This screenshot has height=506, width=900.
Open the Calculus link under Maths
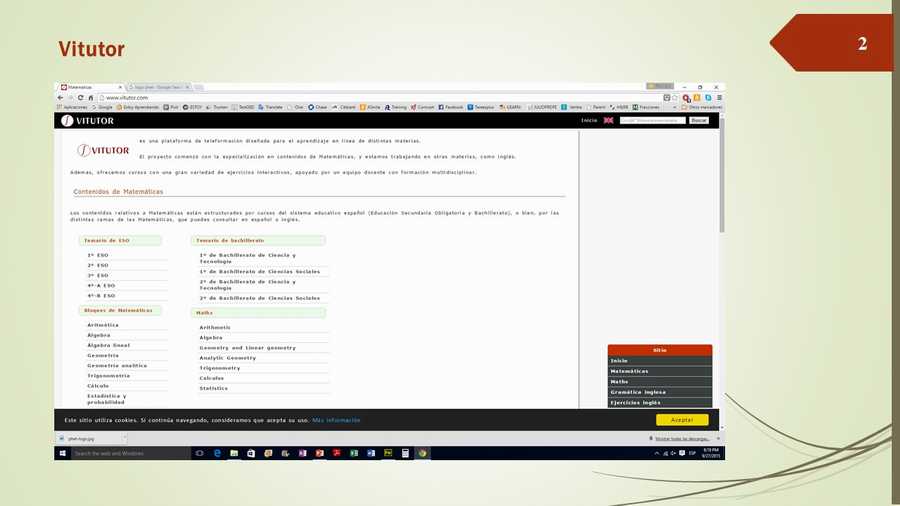point(212,379)
